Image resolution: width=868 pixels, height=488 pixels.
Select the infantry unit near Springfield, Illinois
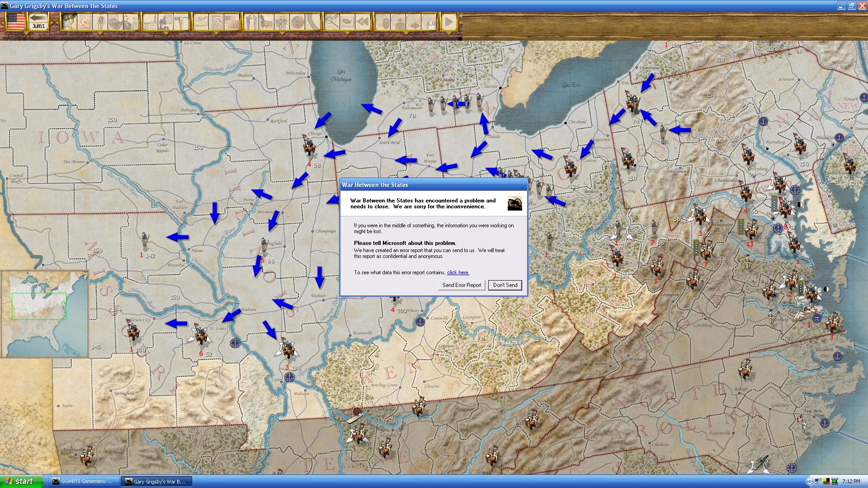pos(264,245)
